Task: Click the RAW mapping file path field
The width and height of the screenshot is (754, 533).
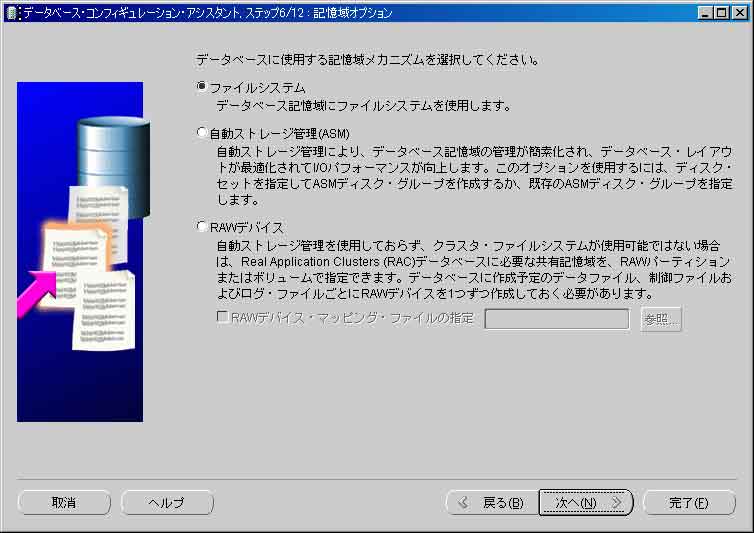Action: point(556,319)
